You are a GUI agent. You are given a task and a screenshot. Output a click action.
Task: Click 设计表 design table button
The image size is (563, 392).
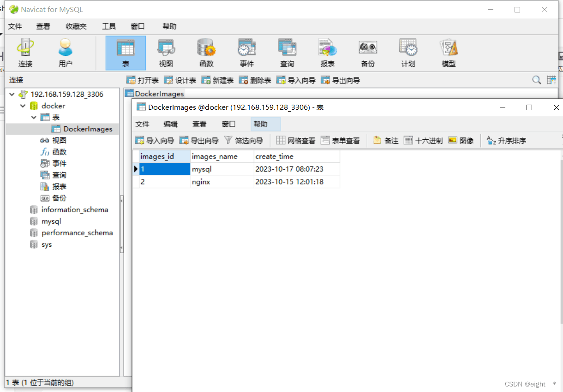click(x=180, y=80)
